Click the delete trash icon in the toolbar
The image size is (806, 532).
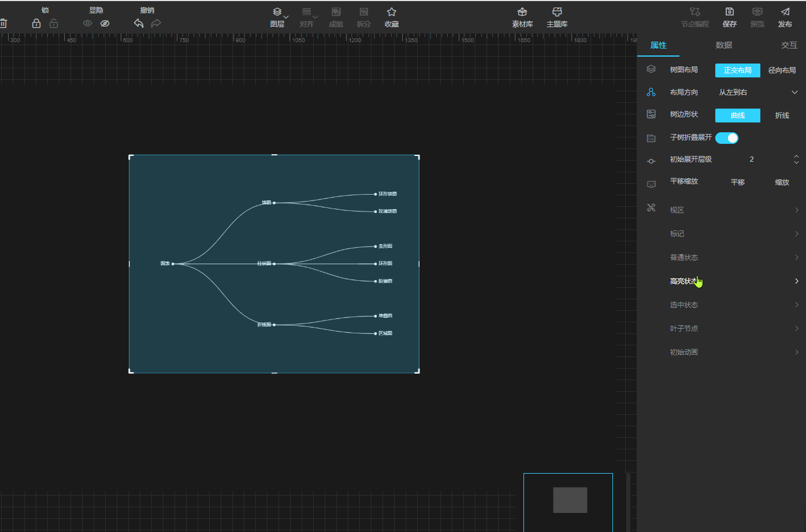[3, 24]
